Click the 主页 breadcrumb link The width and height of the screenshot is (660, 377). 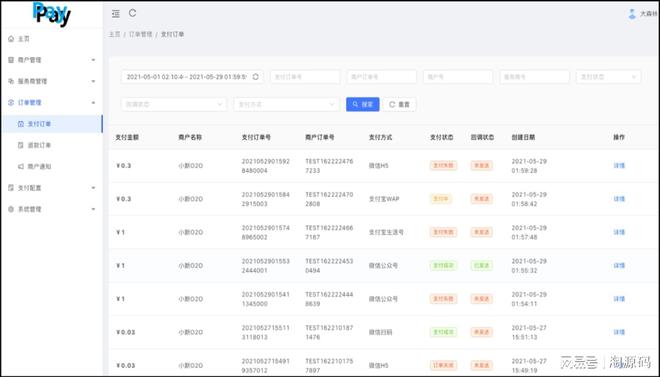pos(114,34)
